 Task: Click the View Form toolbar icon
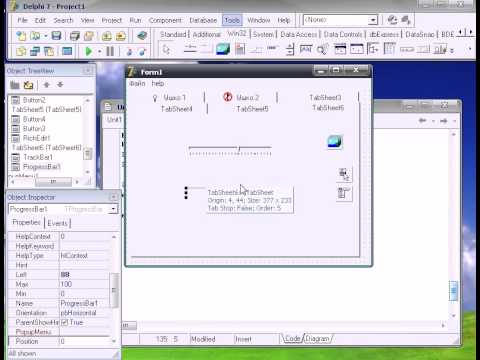[35, 51]
